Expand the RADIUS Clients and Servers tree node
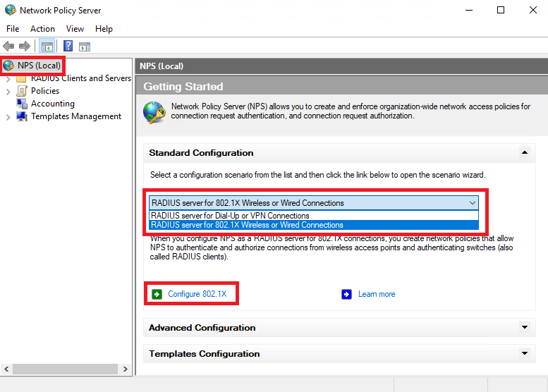 click(8, 79)
